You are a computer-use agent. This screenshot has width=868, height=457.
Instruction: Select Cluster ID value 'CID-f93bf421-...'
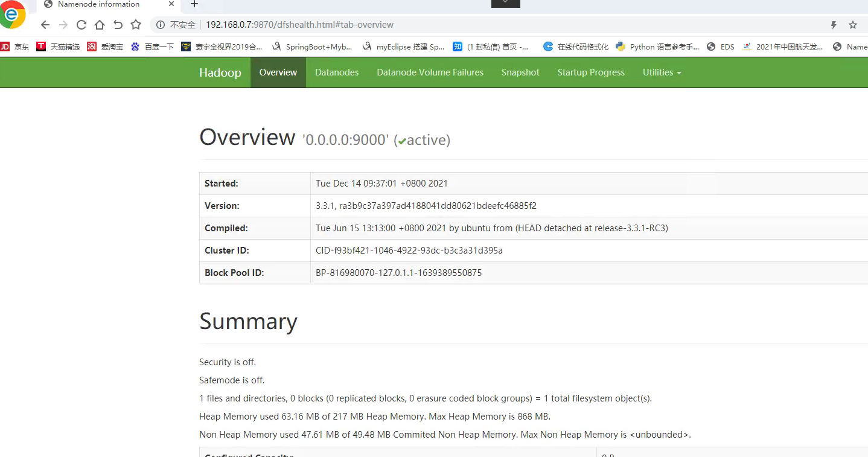coord(409,251)
